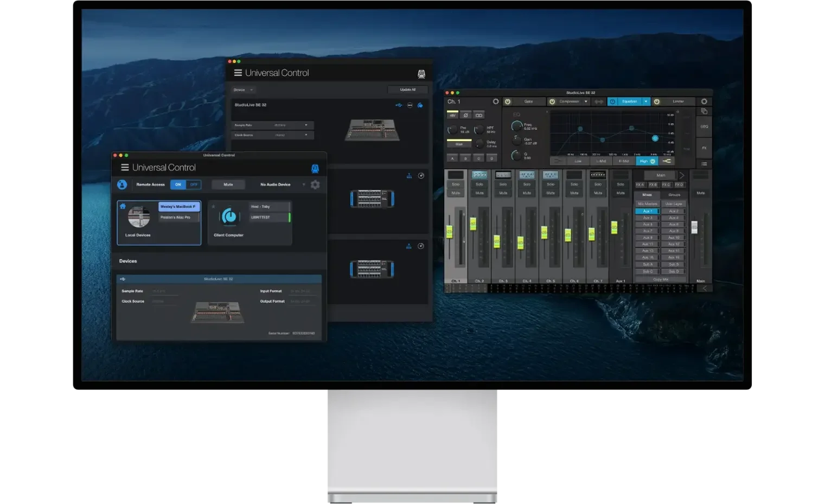This screenshot has width=825, height=504.
Task: Open the GEQ panel
Action: [x=704, y=126]
